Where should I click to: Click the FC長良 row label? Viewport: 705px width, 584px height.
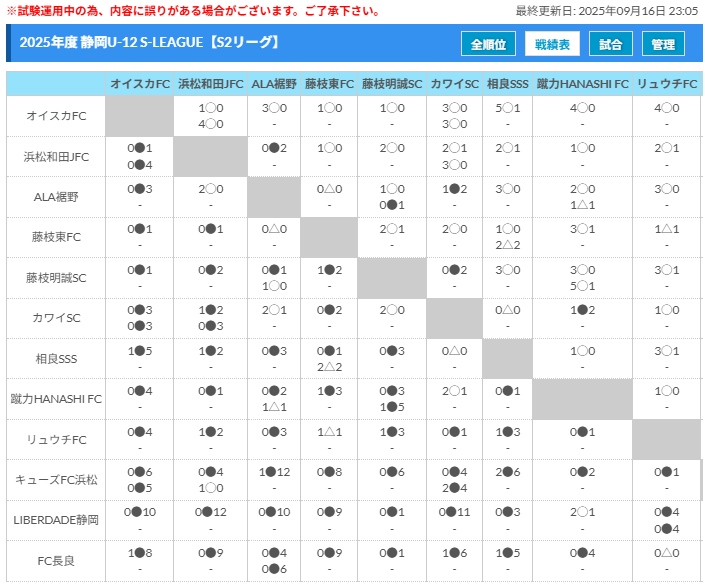point(56,561)
